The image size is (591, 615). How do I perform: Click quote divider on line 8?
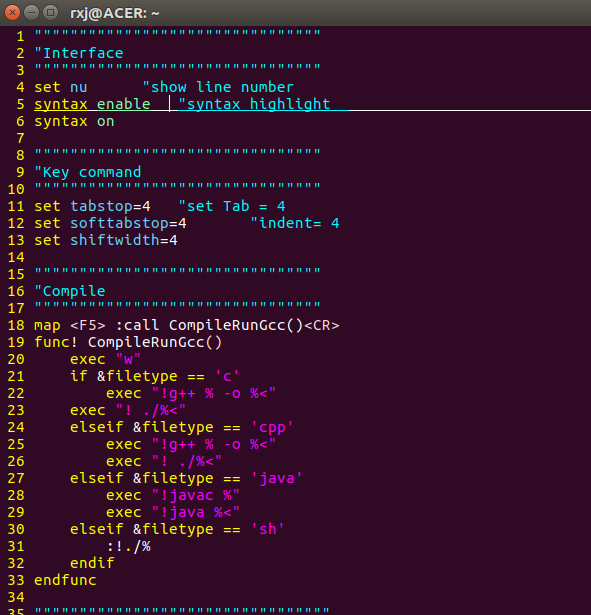pos(178,152)
